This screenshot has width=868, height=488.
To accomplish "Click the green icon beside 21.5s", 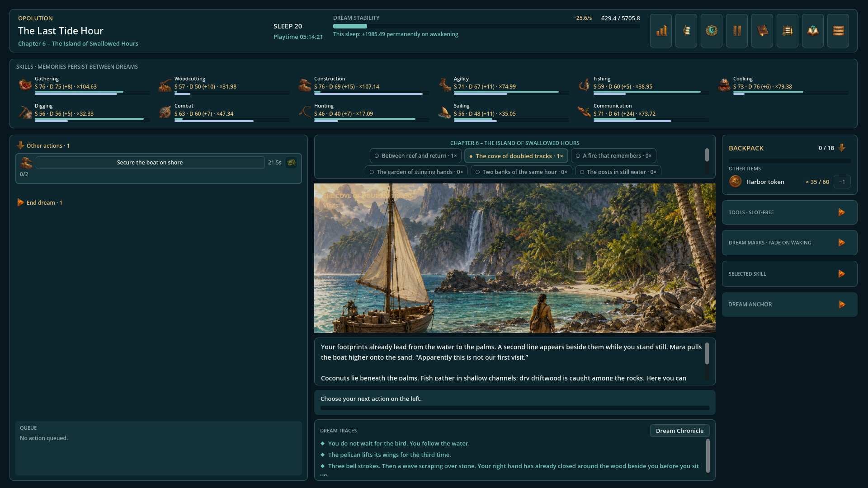I will click(291, 163).
